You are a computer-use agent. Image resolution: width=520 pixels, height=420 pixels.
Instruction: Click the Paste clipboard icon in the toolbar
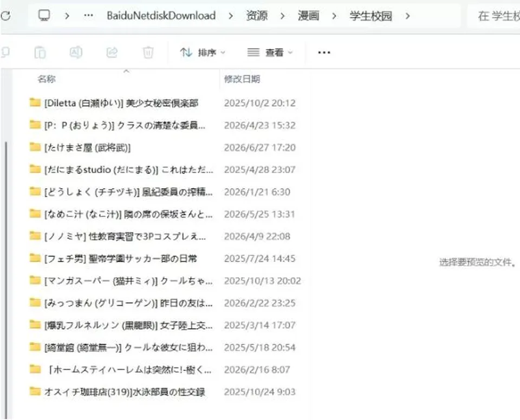(40, 52)
